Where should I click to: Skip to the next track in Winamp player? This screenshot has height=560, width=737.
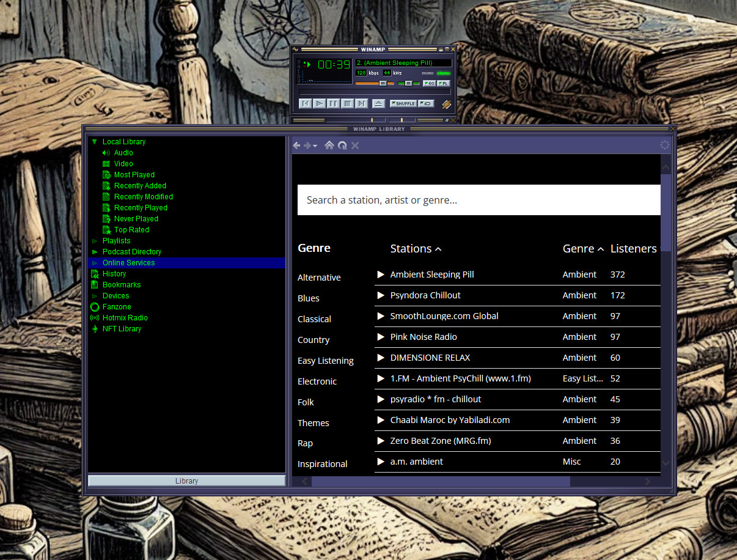point(362,103)
